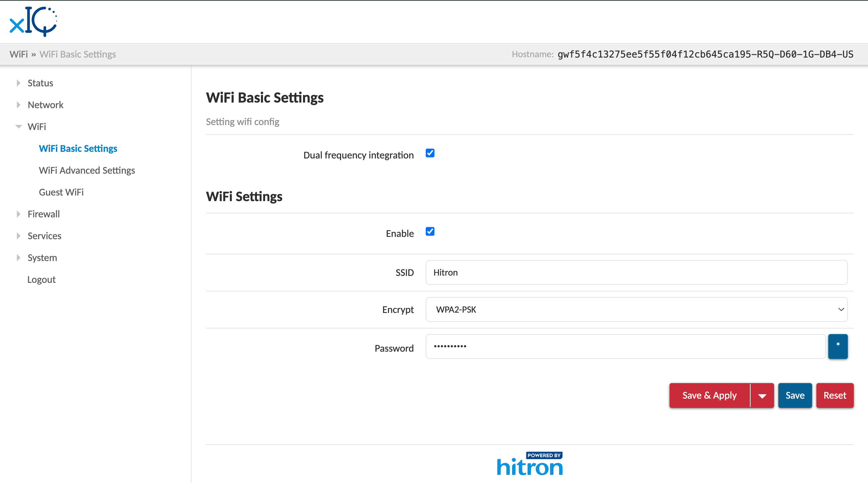Collapse the WiFi menu arrow
The width and height of the screenshot is (868, 483).
pyautogui.click(x=19, y=127)
